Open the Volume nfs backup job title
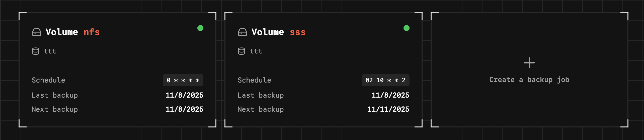Viewport: 644px width, 140px height. (72, 32)
